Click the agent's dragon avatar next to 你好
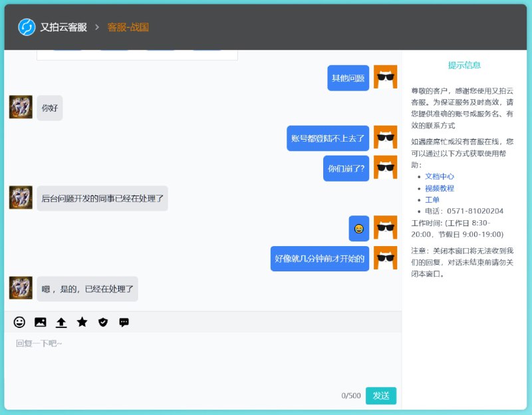 pos(20,108)
